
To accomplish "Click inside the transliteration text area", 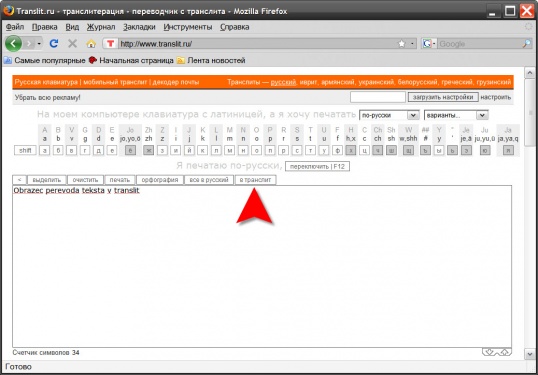I will pos(262,266).
